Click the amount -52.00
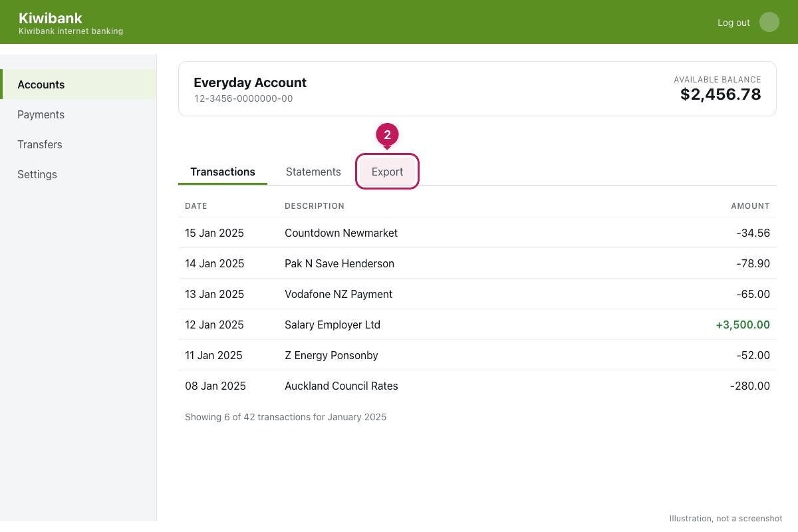Viewport: 798px width, 532px height. [753, 355]
